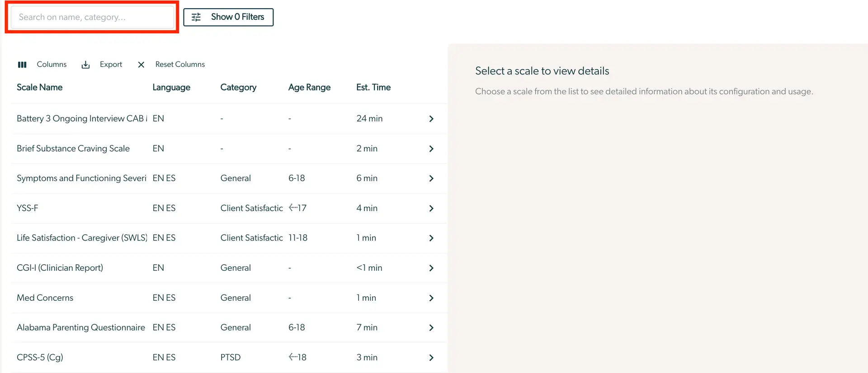
Task: Select Brief Substance Craving Scale name
Action: (x=73, y=149)
